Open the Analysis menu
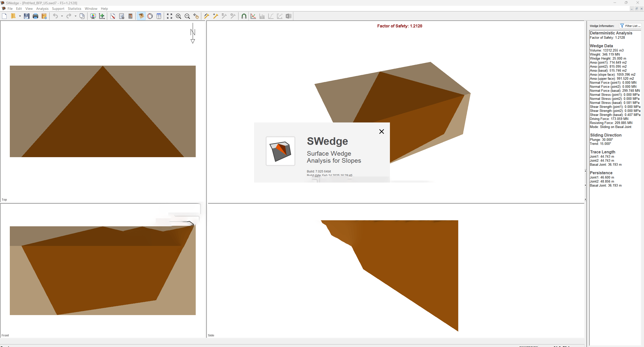The width and height of the screenshot is (644, 347). click(42, 9)
